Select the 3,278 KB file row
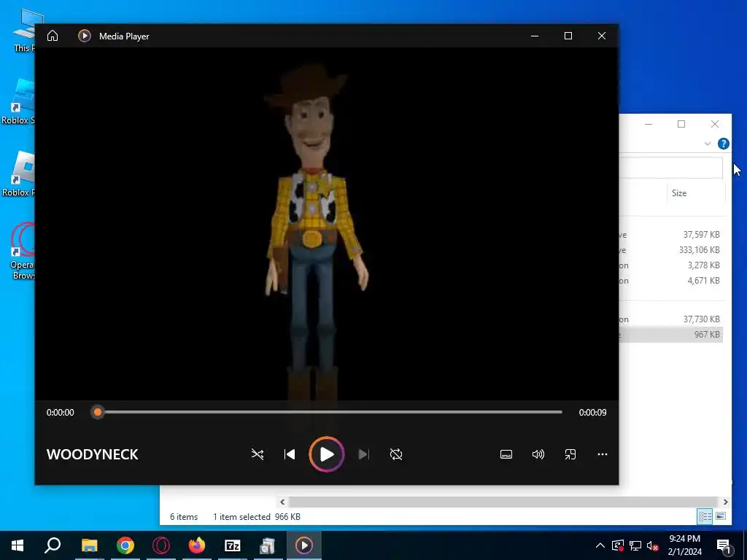 671,265
